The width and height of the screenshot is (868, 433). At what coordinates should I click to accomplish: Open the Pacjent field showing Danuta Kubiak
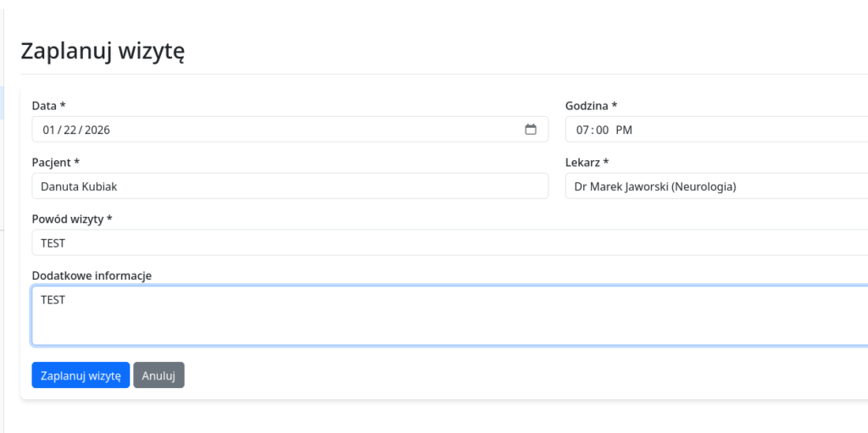pyautogui.click(x=290, y=186)
